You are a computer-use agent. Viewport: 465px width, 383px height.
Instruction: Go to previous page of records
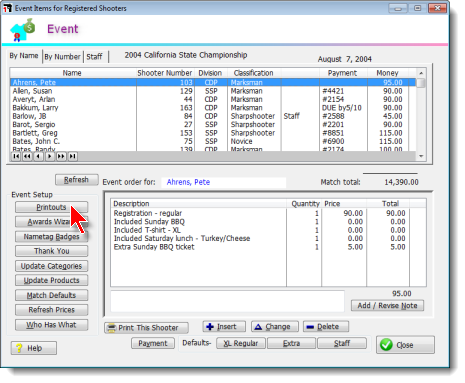pyautogui.click(x=27, y=156)
